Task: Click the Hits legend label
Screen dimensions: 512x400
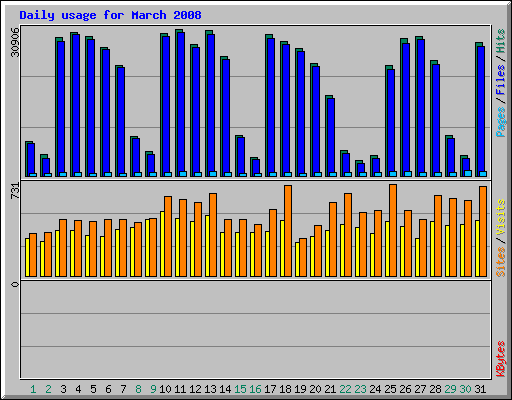Action: [x=501, y=41]
